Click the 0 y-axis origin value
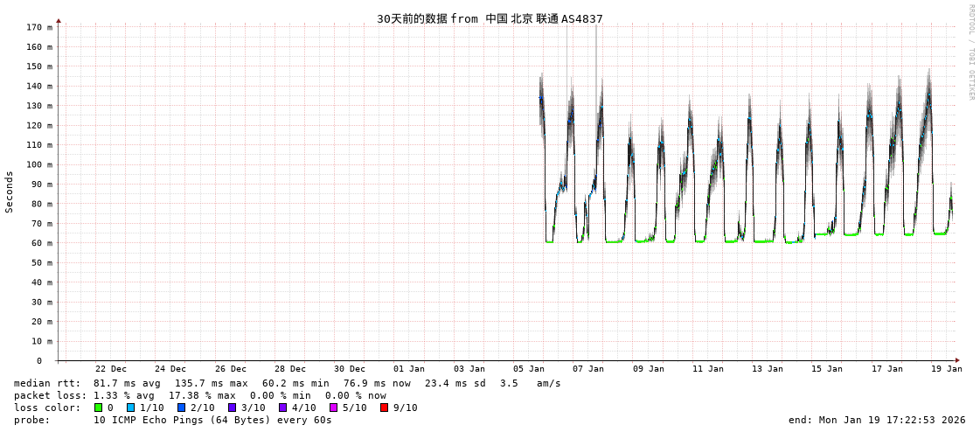This screenshot has width=980, height=432. [x=38, y=361]
